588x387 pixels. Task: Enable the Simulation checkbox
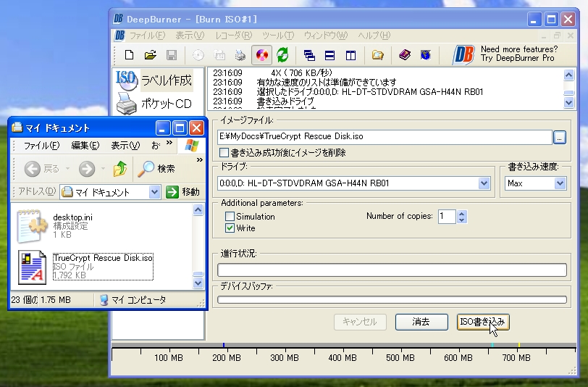tap(230, 216)
